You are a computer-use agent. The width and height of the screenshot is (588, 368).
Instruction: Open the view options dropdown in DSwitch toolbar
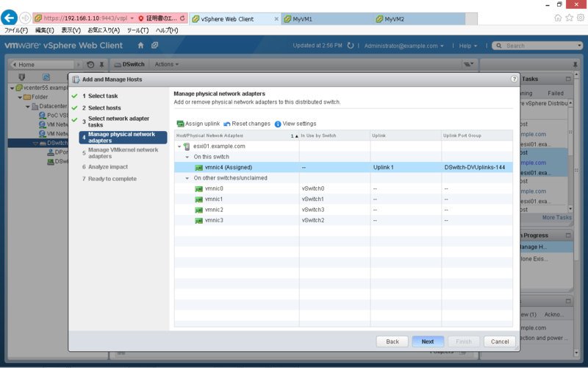(x=469, y=64)
